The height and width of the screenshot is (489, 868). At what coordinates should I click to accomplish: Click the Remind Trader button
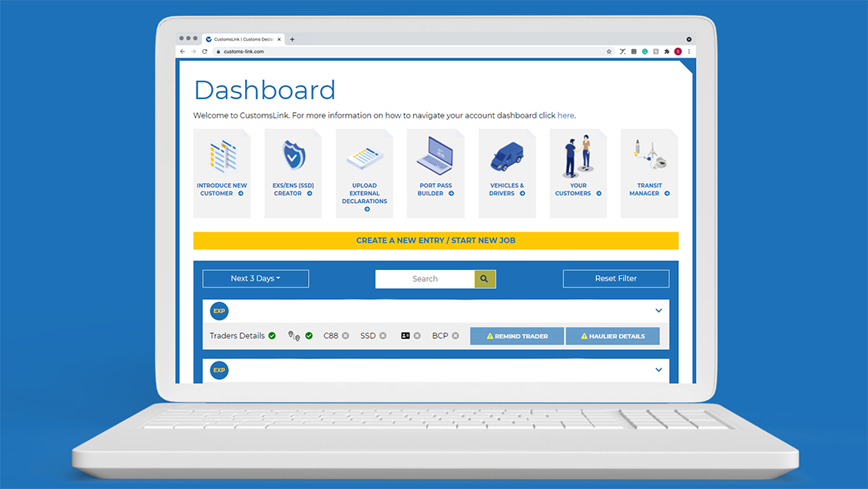click(x=517, y=336)
